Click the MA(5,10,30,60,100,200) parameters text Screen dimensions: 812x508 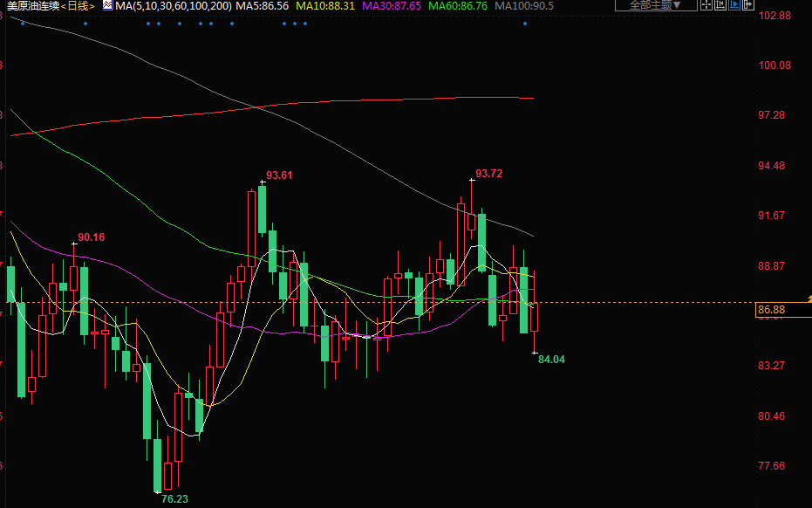tap(171, 5)
